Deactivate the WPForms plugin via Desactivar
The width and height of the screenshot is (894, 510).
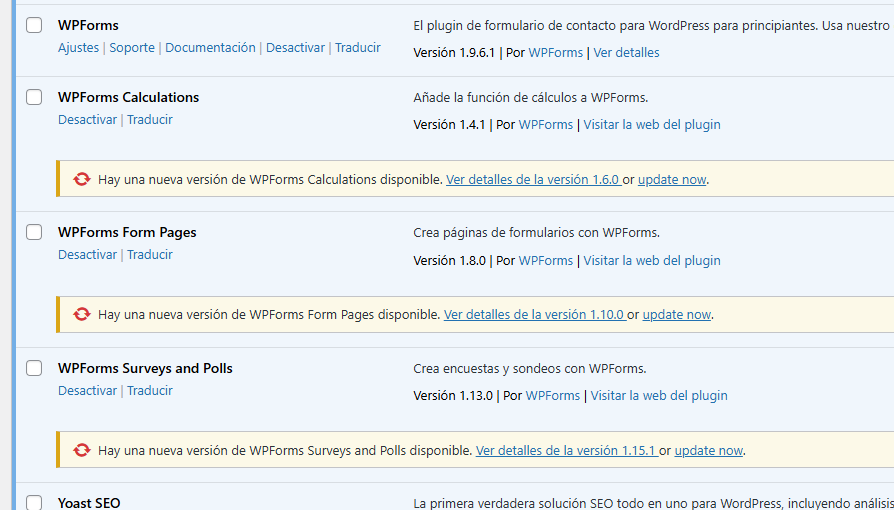tap(295, 47)
